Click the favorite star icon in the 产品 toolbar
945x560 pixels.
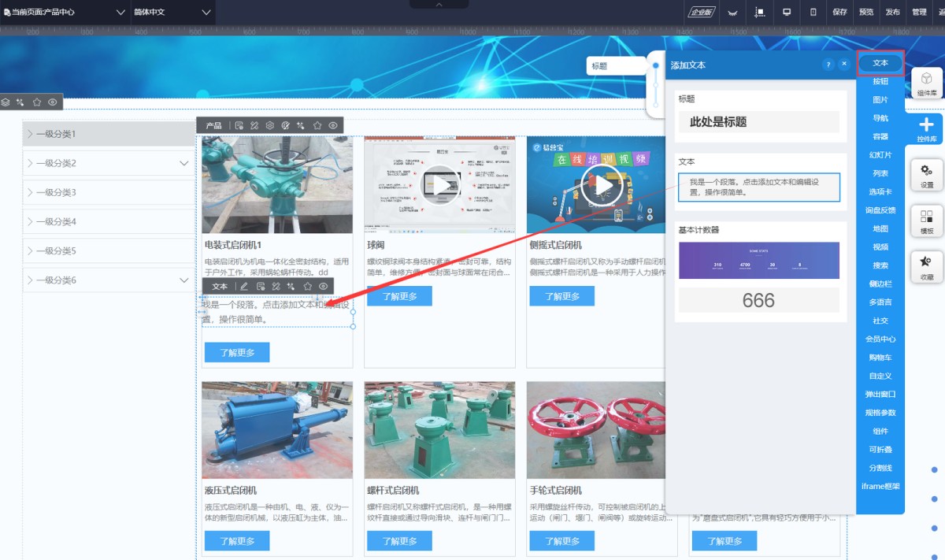click(317, 125)
